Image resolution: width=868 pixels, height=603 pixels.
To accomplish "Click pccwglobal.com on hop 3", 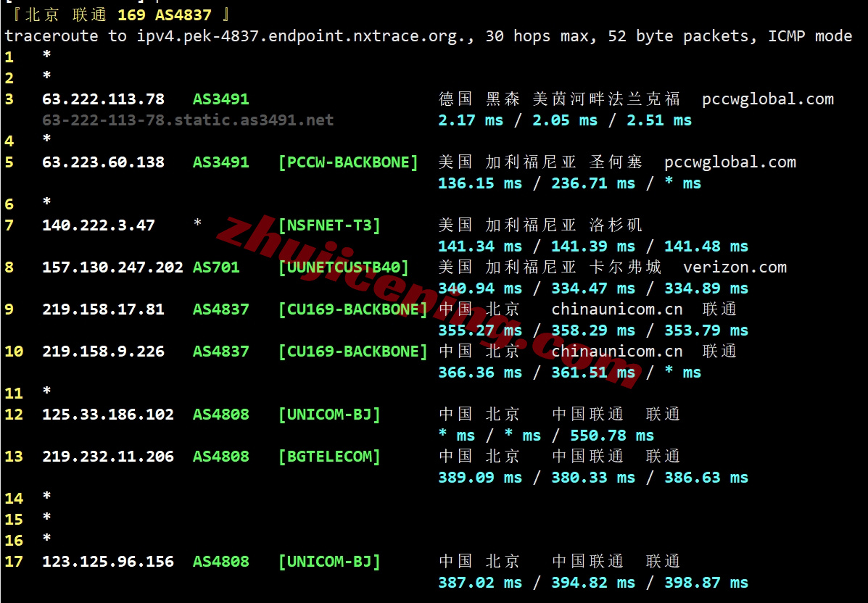I will click(768, 99).
